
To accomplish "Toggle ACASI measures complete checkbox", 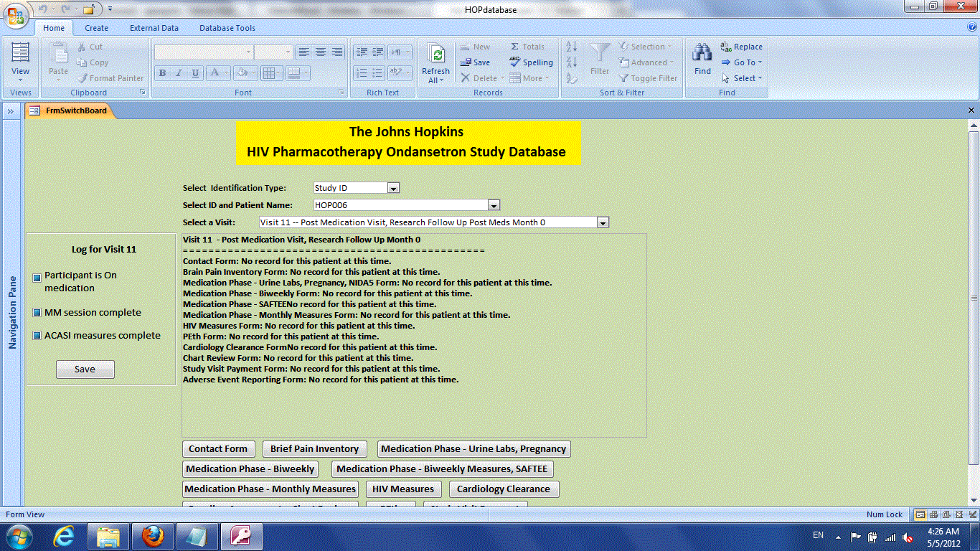I will (x=37, y=336).
